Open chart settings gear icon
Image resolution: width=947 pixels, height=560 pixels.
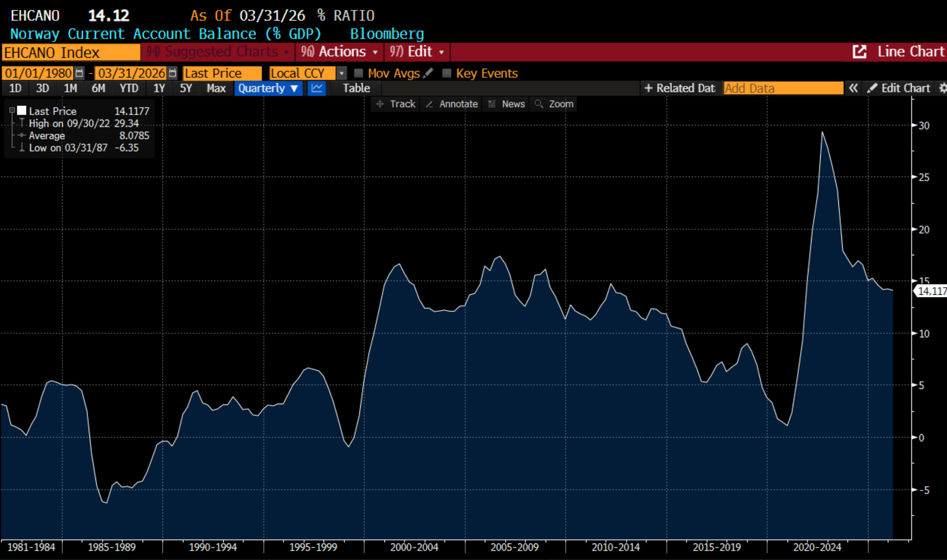pos(943,88)
